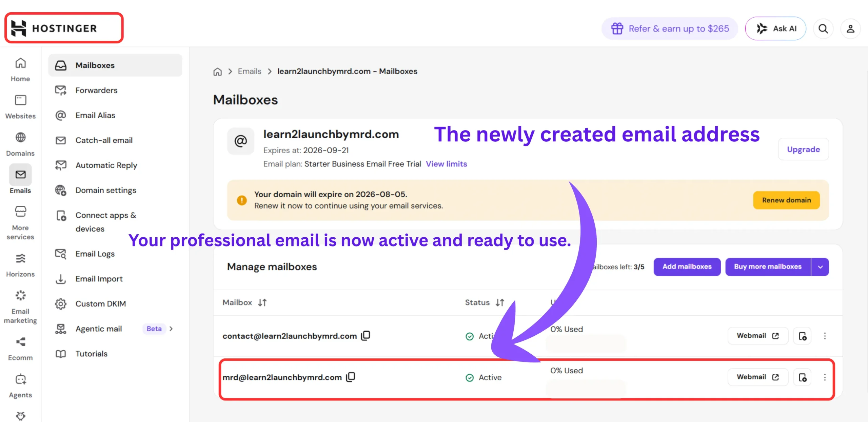This screenshot has width=868, height=434.
Task: Click the contact mailbox usage bar
Action: (x=586, y=343)
